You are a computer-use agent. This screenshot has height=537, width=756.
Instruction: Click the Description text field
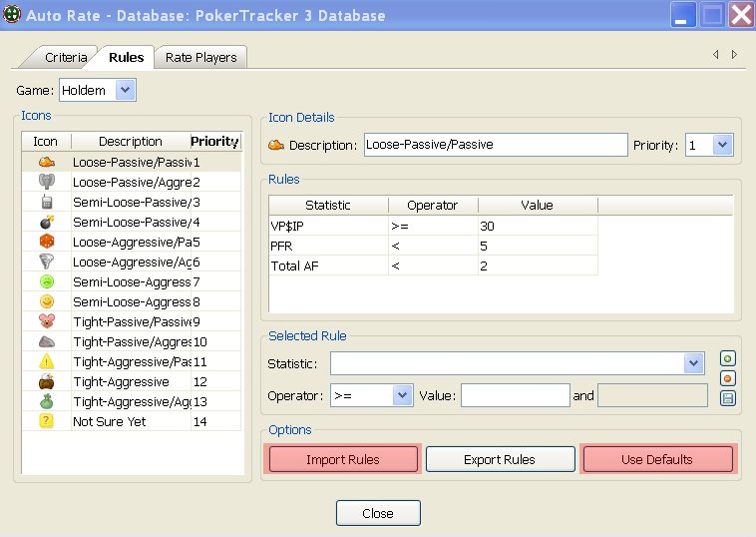tap(496, 145)
